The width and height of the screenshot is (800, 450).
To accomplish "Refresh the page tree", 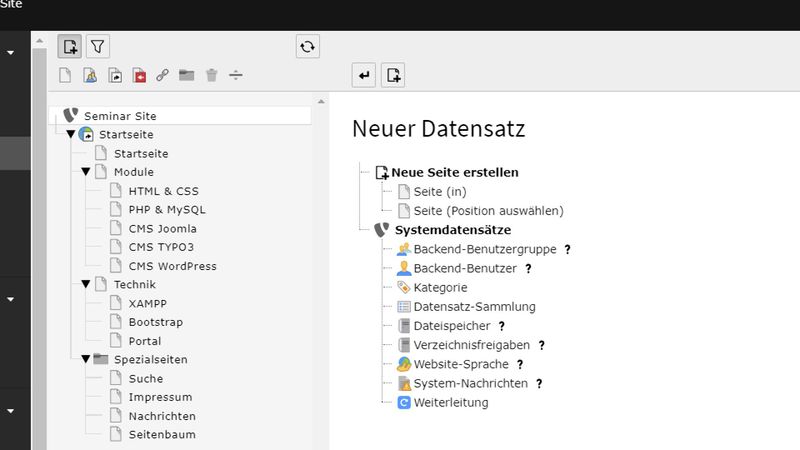I will [307, 46].
